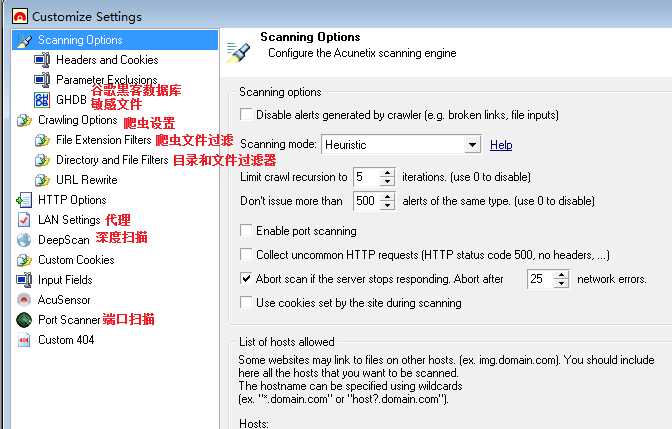The image size is (672, 429).
Task: Click the crawl recursion field showing 5
Action: tap(367, 177)
